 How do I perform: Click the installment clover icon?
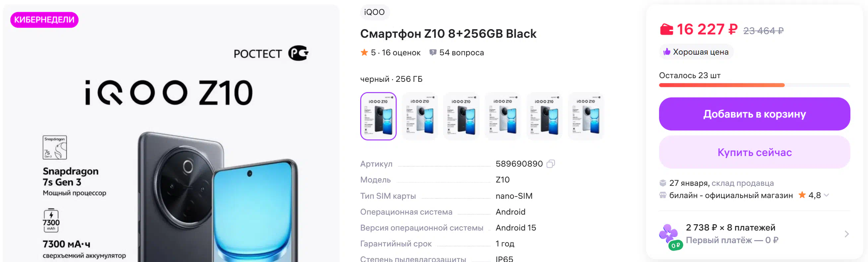coord(669,234)
